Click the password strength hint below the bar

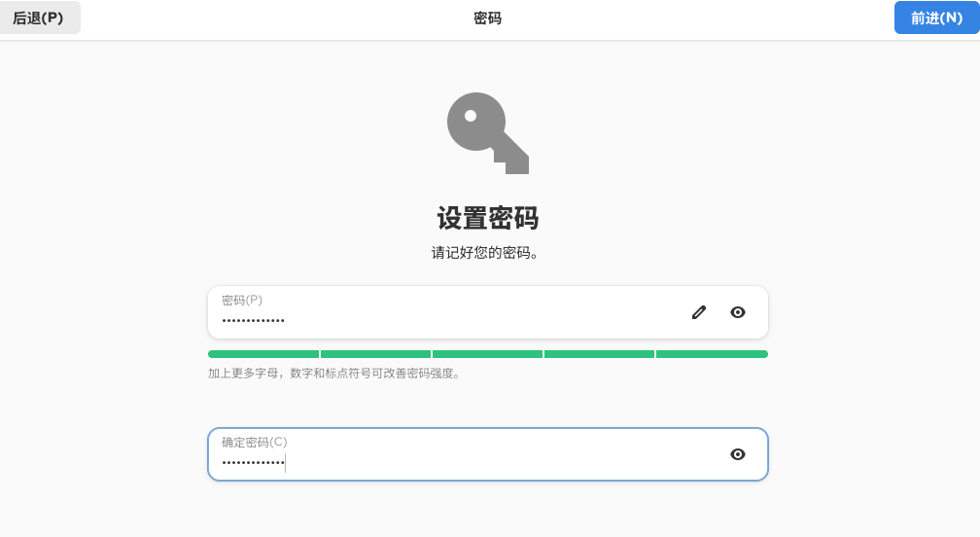coord(334,374)
